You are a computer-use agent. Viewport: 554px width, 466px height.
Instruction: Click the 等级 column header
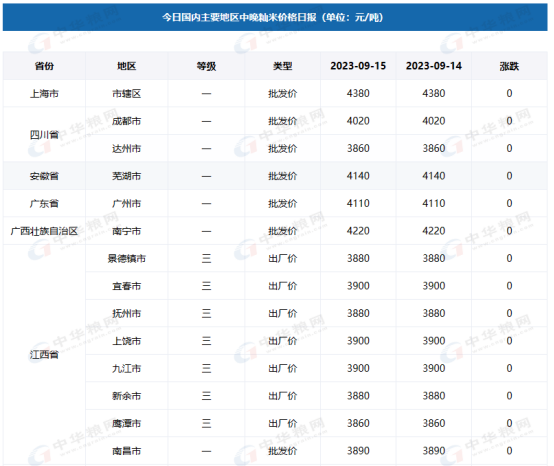pyautogui.click(x=206, y=66)
